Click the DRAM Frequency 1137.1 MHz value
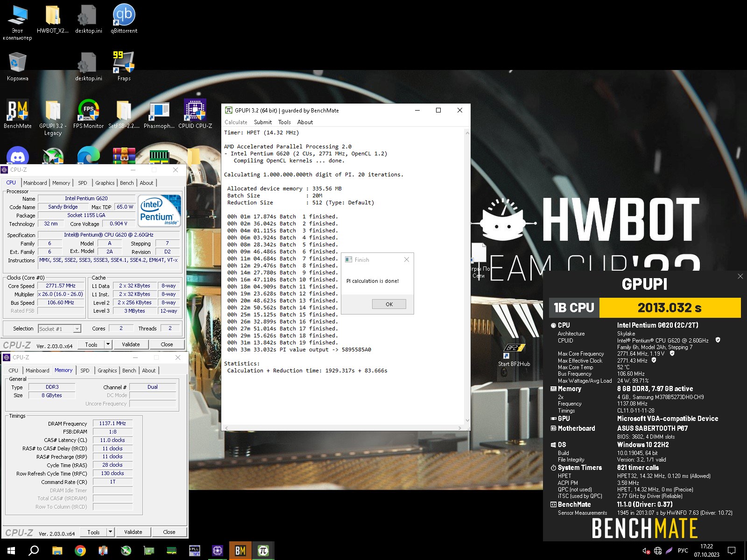The height and width of the screenshot is (560, 747). pyautogui.click(x=113, y=423)
